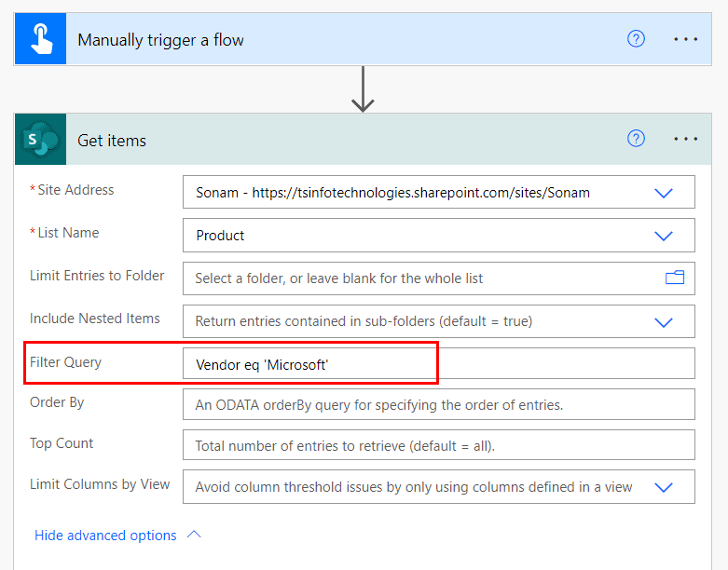Click the List Name label
Image resolution: width=728 pixels, height=570 pixels.
point(68,232)
